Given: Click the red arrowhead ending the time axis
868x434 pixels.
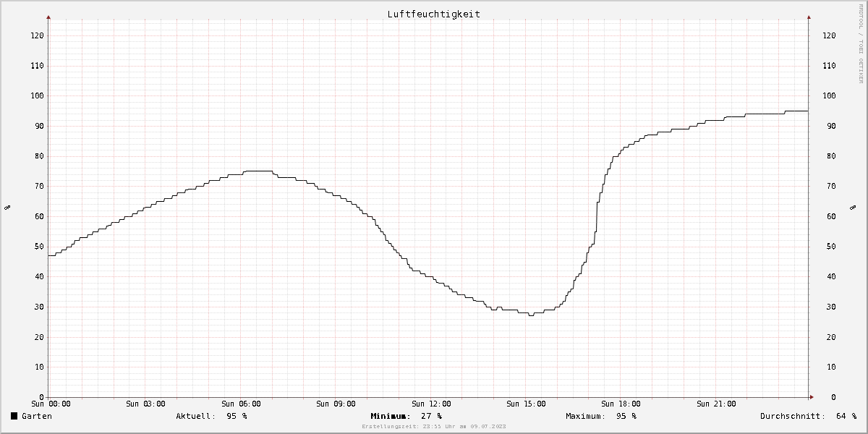Looking at the screenshot, I should (811, 397).
